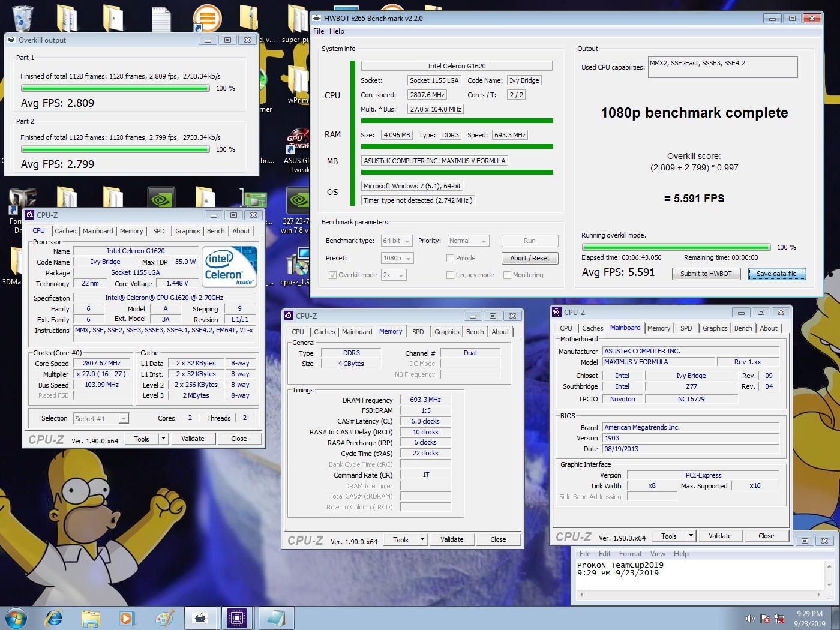Launch Internet Explorer from the taskbar
The height and width of the screenshot is (630, 840).
coord(54,617)
